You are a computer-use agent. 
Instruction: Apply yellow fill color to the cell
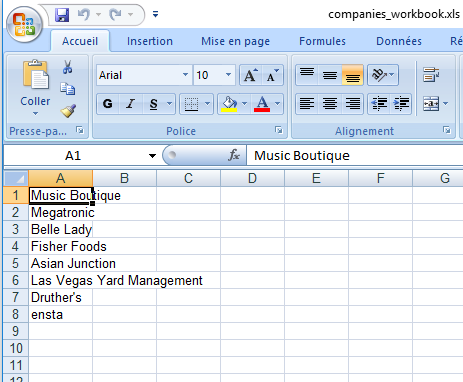tap(229, 104)
